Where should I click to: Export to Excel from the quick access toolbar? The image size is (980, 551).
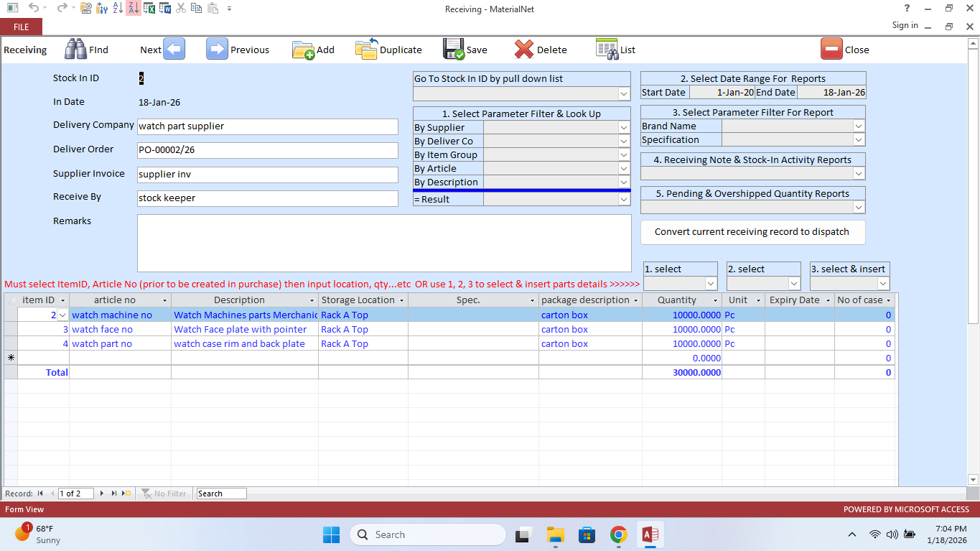coord(150,8)
